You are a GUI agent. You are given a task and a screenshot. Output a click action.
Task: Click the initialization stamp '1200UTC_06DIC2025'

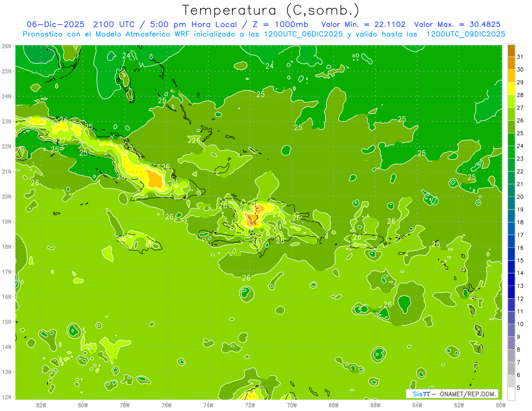303,34
